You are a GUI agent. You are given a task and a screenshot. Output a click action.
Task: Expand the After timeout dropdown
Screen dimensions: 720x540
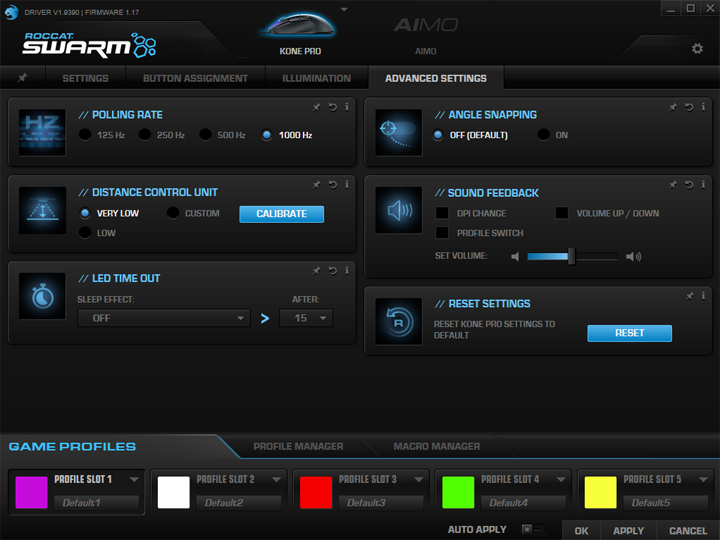[x=306, y=318]
